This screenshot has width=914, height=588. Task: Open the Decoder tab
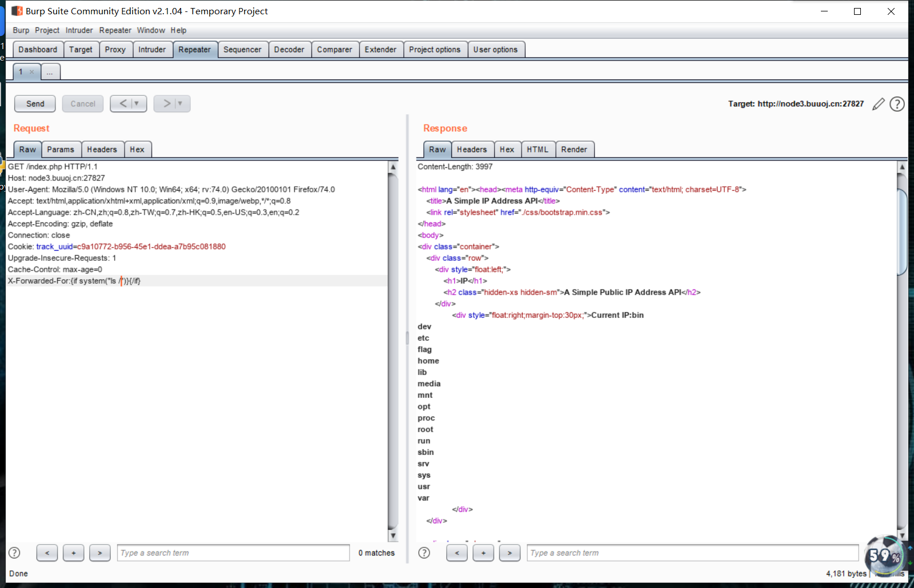[289, 50]
